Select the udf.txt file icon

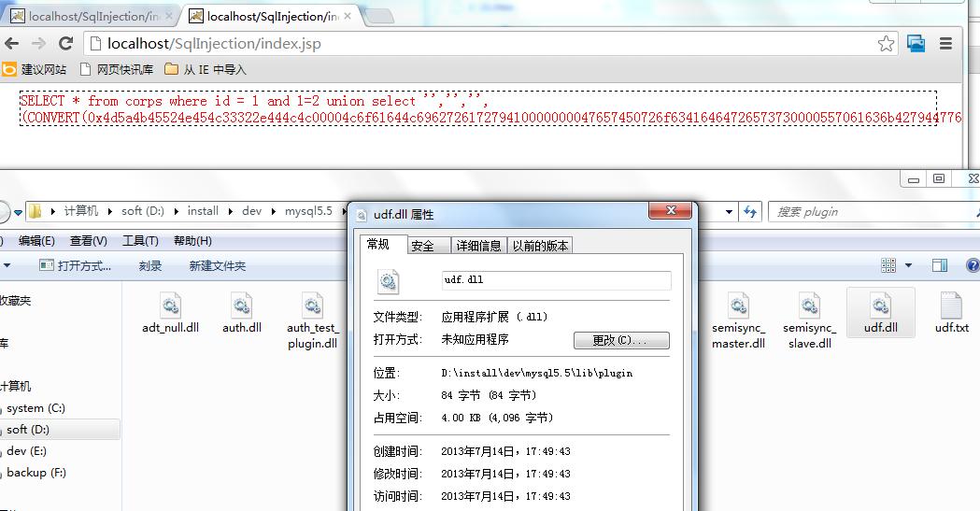click(951, 306)
